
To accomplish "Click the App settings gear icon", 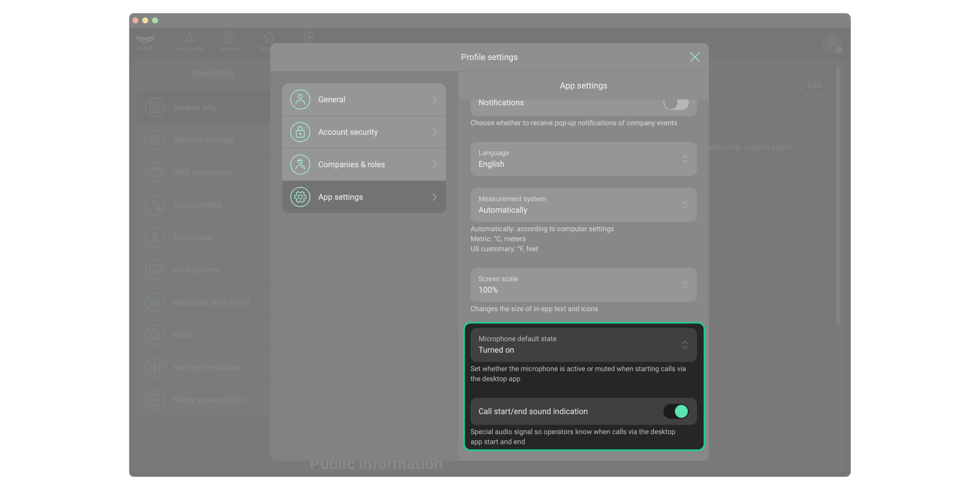I will click(300, 197).
